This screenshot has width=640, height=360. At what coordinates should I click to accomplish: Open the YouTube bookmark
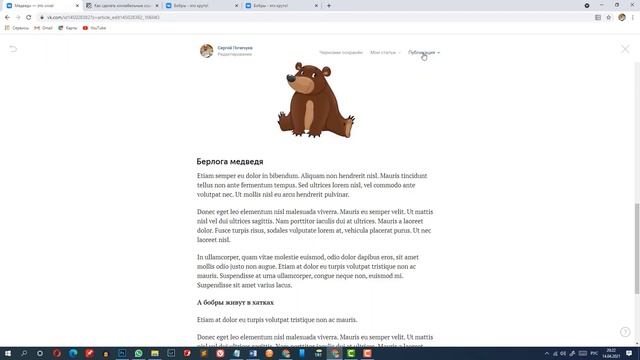click(x=94, y=28)
